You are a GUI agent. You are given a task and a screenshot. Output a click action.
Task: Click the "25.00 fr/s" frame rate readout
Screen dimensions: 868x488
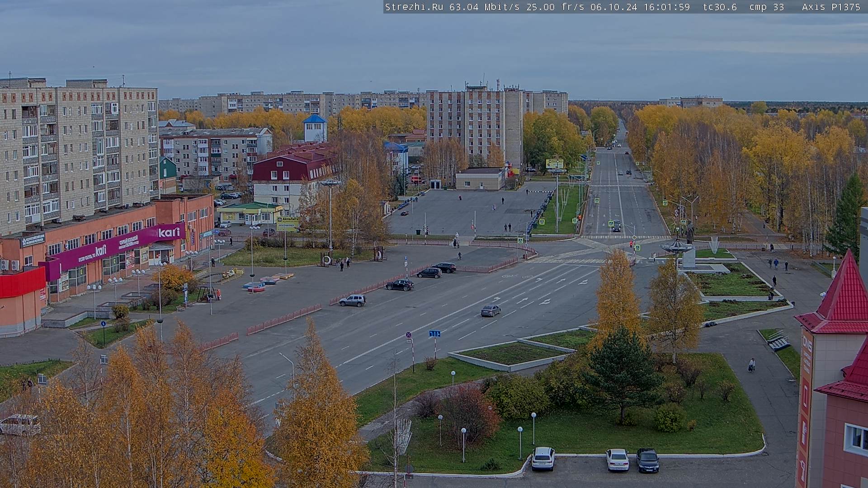(555, 7)
